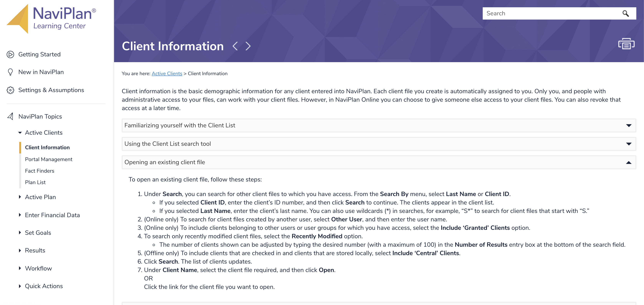Select Client Information in sidebar
The width and height of the screenshot is (644, 305).
click(x=47, y=148)
